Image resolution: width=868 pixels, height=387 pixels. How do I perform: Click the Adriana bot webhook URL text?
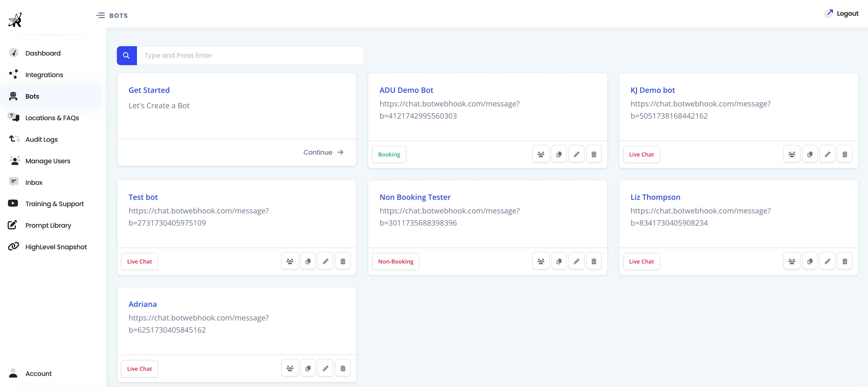(x=198, y=324)
